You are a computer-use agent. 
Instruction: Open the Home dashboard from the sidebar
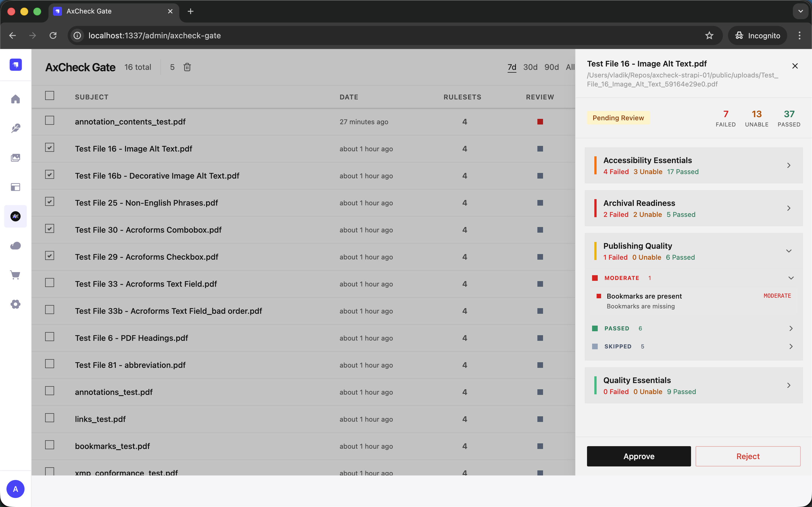[16, 99]
